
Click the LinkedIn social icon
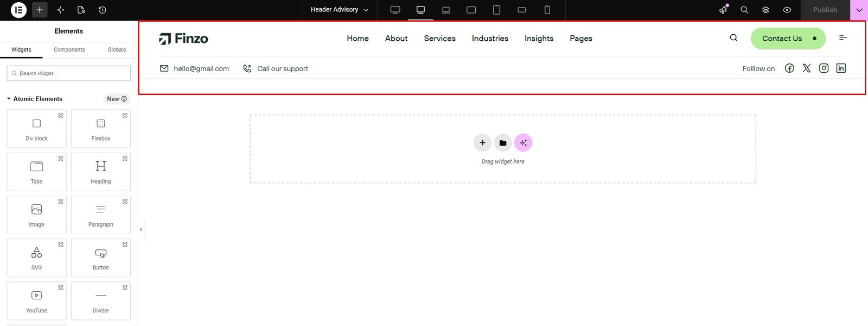841,68
